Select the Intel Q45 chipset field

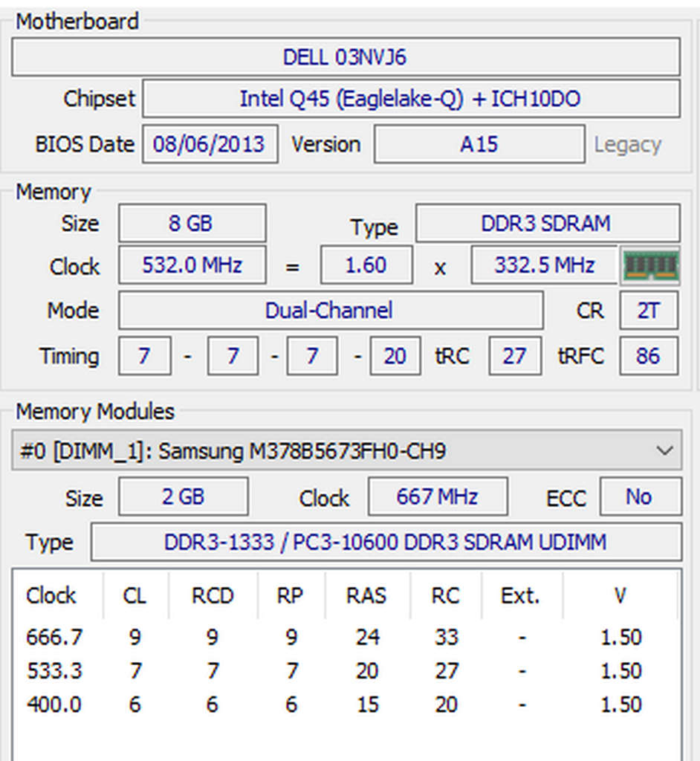click(410, 99)
